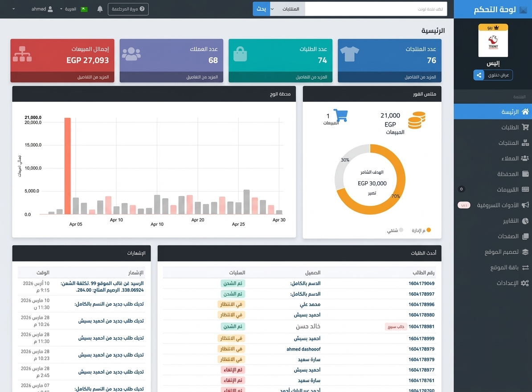Viewport: 532px width, 392px height.
Task: Click the shopping cart icon in sales panel
Action: [x=340, y=116]
